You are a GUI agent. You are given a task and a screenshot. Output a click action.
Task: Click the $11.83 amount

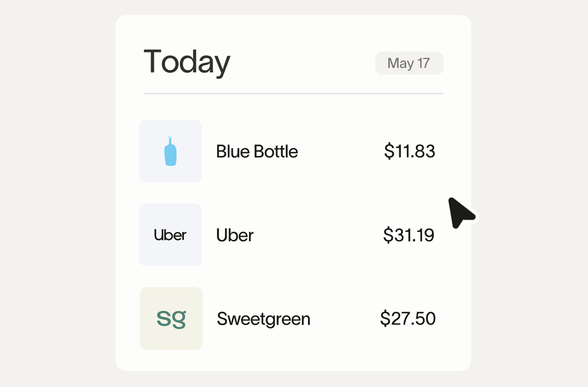[409, 151]
